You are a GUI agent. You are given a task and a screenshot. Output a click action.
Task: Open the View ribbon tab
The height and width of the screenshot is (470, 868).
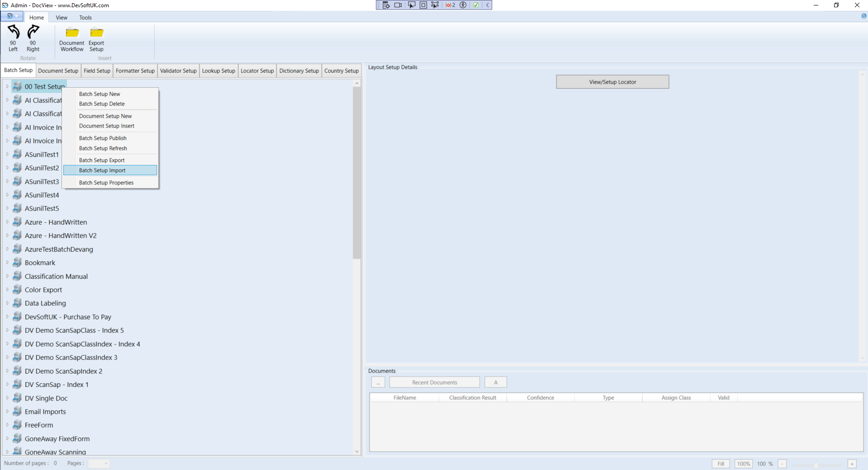pos(62,18)
